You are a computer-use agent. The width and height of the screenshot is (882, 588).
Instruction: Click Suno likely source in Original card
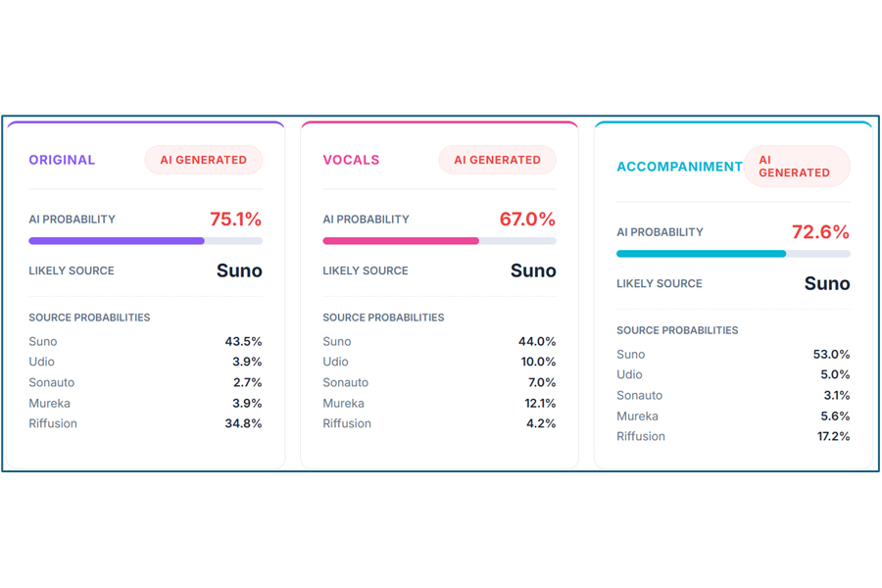(x=239, y=270)
